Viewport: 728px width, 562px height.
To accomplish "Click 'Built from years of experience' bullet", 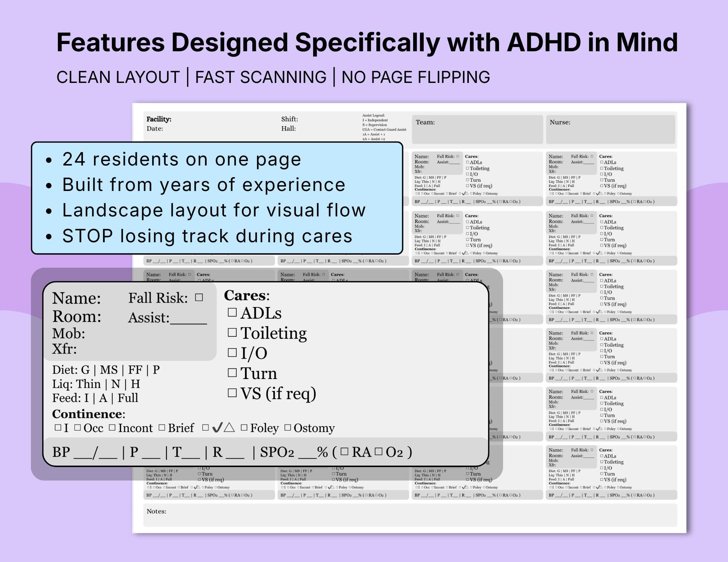I will point(203,184).
